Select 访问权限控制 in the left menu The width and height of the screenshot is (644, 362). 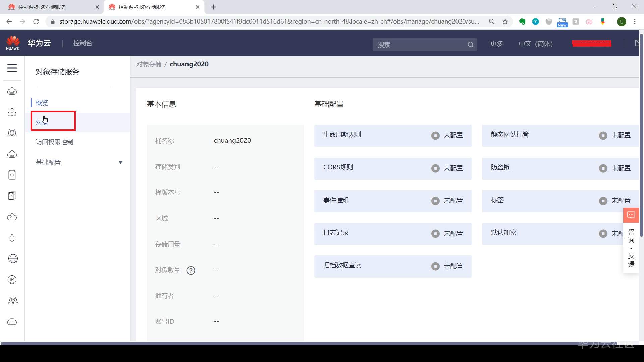coord(54,142)
